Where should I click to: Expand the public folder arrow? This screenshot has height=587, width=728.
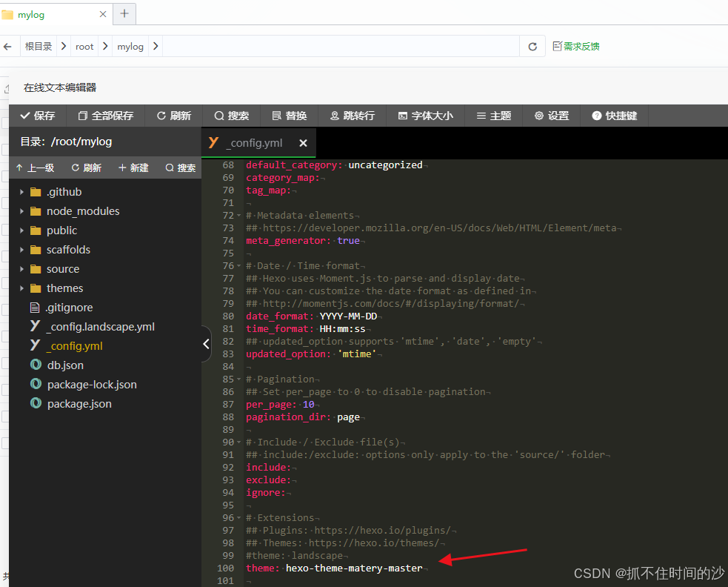point(21,231)
